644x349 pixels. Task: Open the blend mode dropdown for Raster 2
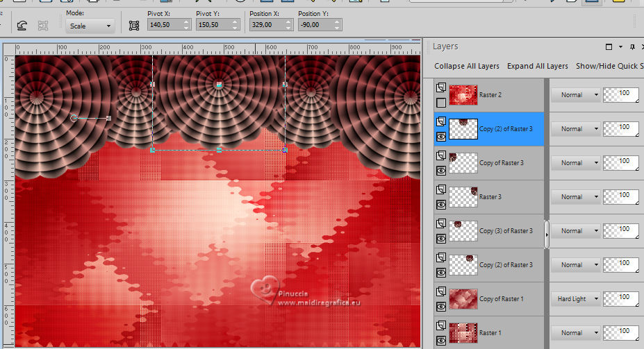tap(575, 95)
